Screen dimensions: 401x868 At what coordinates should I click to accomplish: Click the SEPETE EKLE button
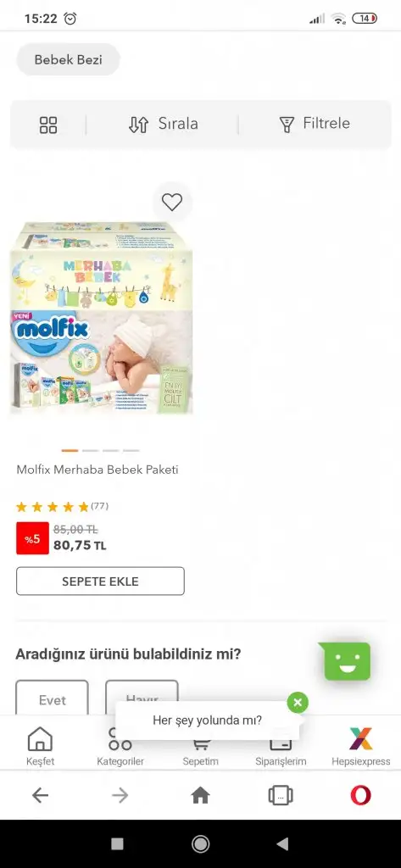100,581
